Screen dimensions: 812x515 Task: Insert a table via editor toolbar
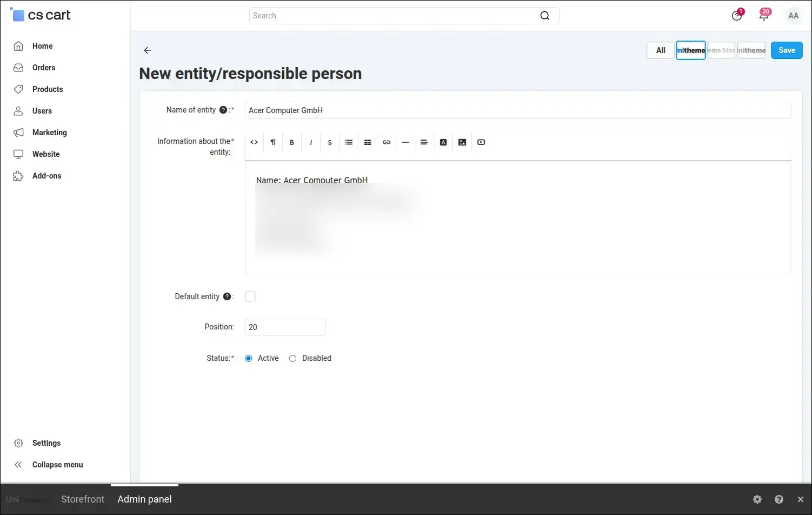click(x=368, y=142)
